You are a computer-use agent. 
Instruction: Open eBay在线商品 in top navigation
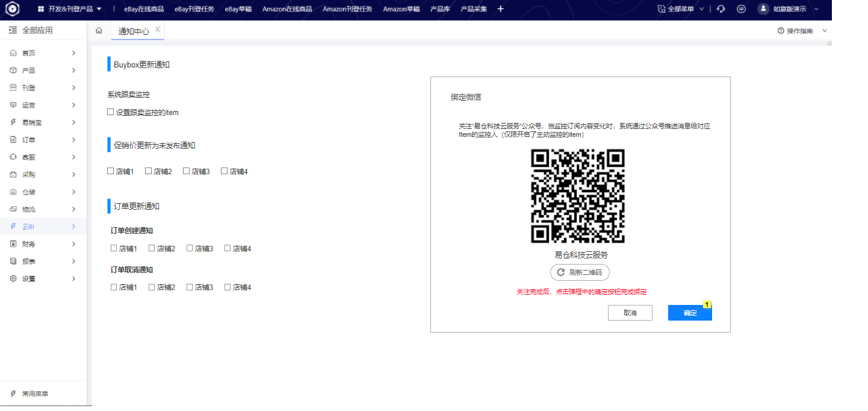click(144, 9)
